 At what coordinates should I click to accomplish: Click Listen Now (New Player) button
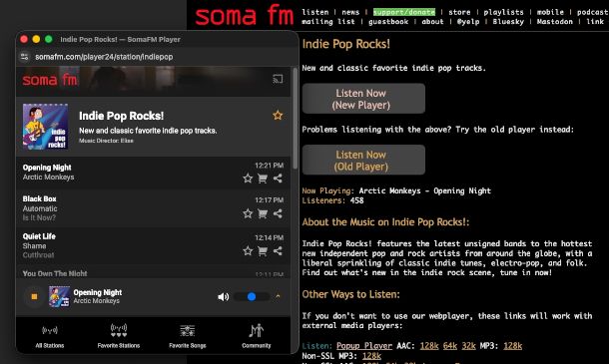click(363, 99)
